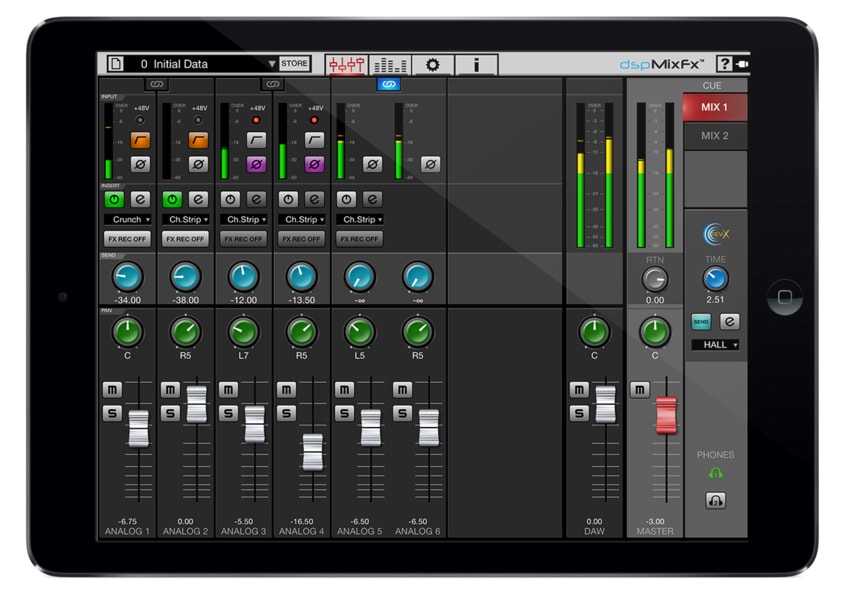Mute the DAW channel

[579, 390]
